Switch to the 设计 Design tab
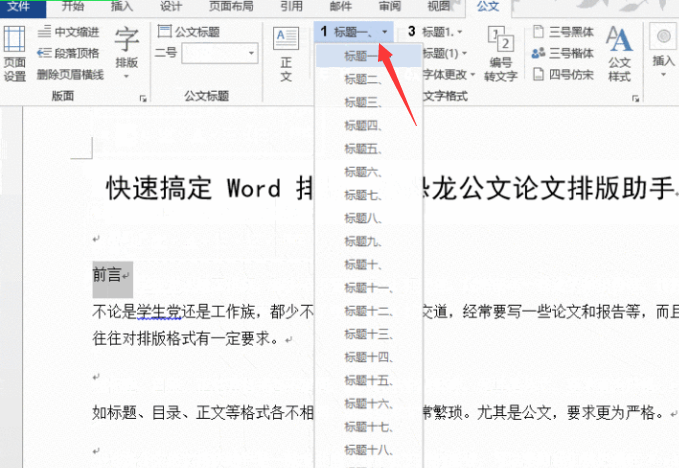The width and height of the screenshot is (679, 468). click(171, 6)
